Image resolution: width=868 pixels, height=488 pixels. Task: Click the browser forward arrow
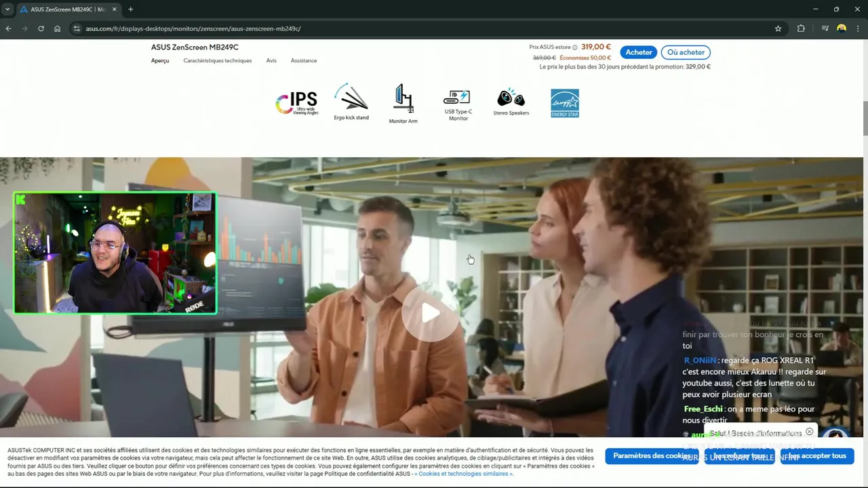coord(24,28)
